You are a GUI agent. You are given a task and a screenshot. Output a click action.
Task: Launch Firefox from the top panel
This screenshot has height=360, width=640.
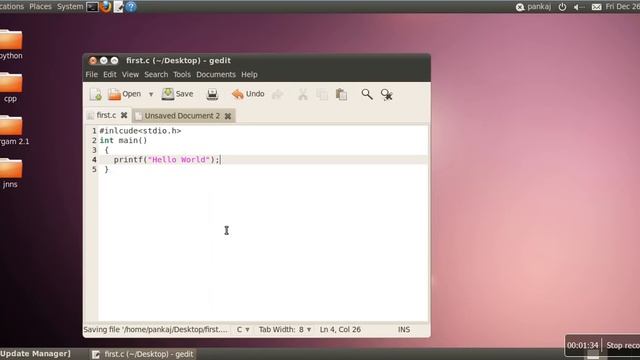pyautogui.click(x=106, y=7)
